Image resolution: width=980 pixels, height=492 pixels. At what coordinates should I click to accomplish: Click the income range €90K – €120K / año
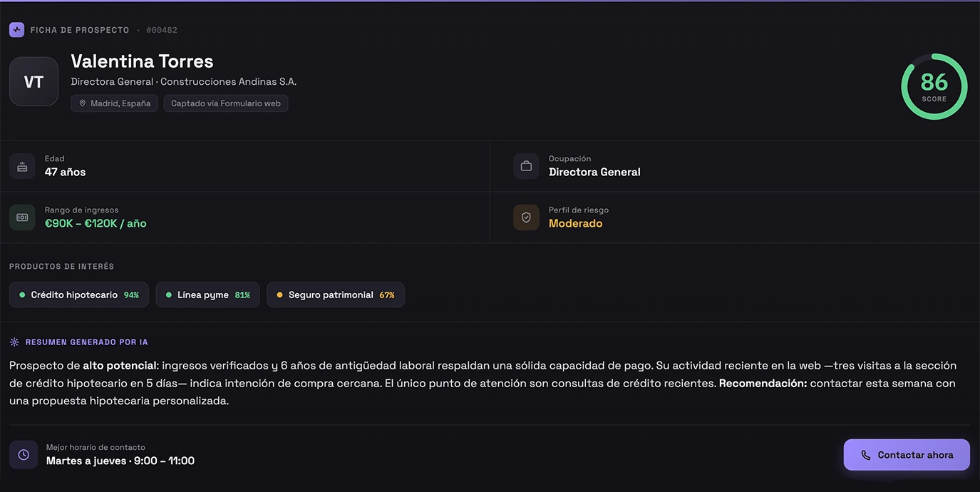click(x=96, y=223)
